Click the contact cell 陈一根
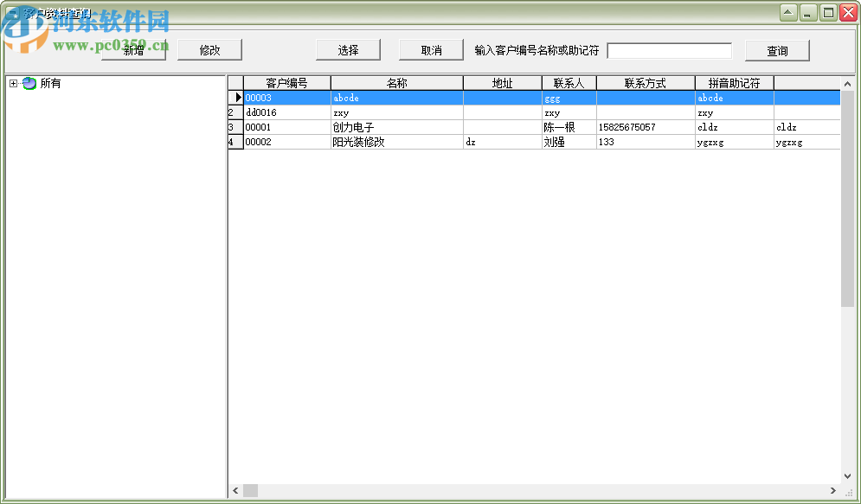The width and height of the screenshot is (861, 504). click(x=569, y=127)
